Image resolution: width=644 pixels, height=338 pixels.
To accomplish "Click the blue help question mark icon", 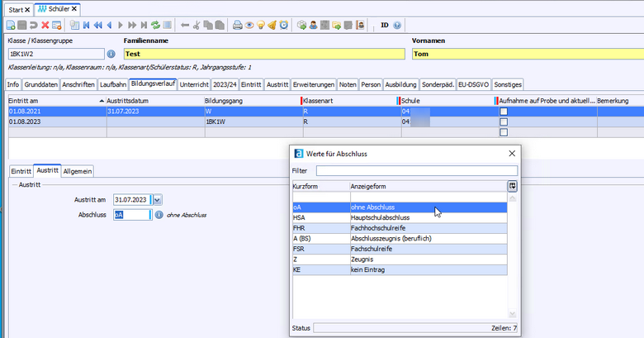I will [397, 25].
